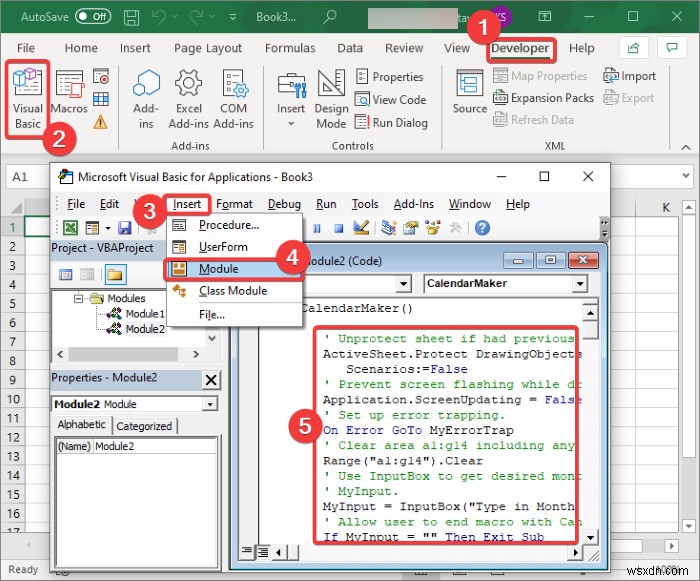Switch to Categorized properties tab
This screenshot has width=700, height=581.
[x=144, y=426]
